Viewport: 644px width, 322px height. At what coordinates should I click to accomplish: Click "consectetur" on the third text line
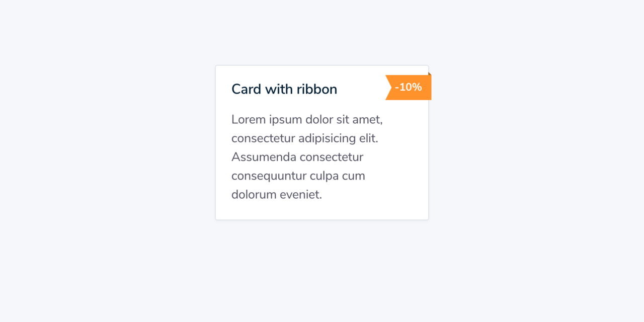tap(331, 157)
